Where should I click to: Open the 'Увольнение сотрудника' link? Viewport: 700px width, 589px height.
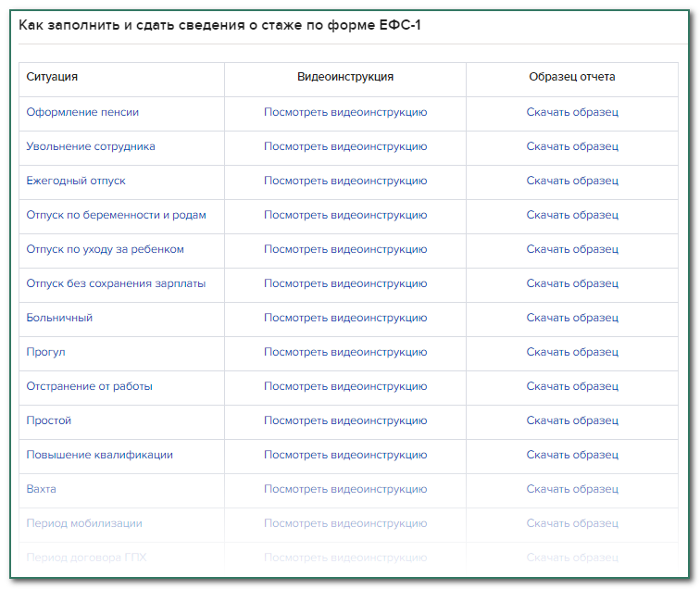click(x=91, y=146)
